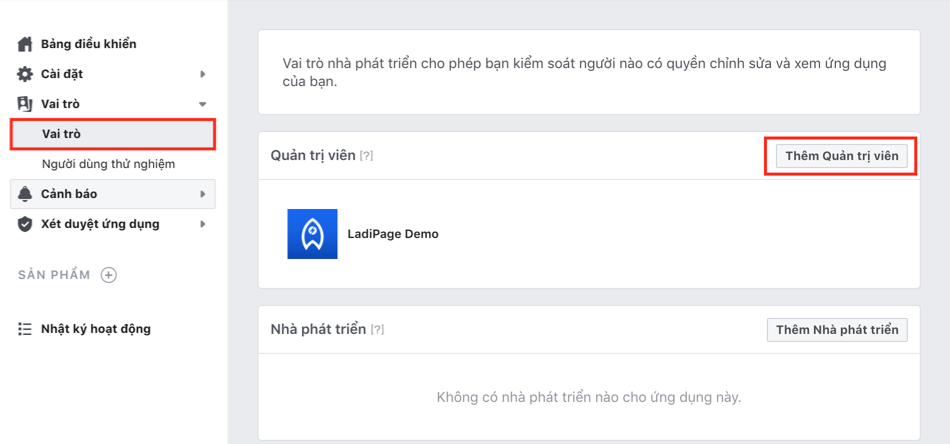Image resolution: width=951 pixels, height=444 pixels.
Task: Click the Nhật ký hoạt động list icon
Action: tap(25, 329)
